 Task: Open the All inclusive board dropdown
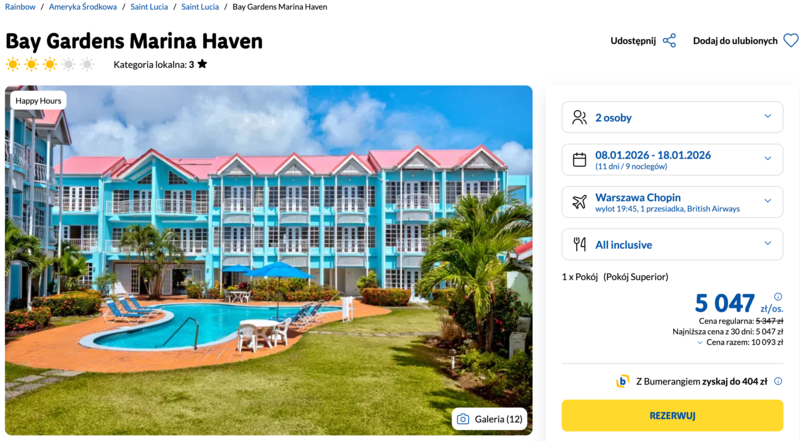coord(768,244)
